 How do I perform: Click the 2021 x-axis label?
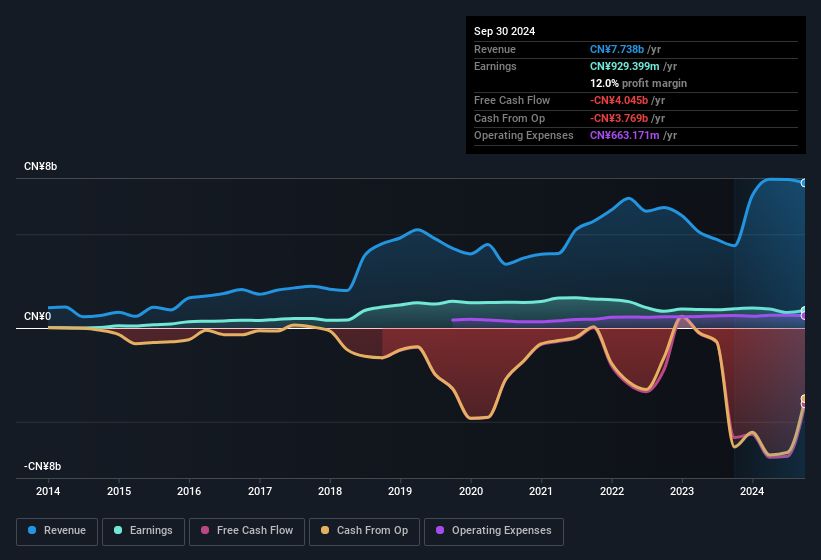pos(541,491)
